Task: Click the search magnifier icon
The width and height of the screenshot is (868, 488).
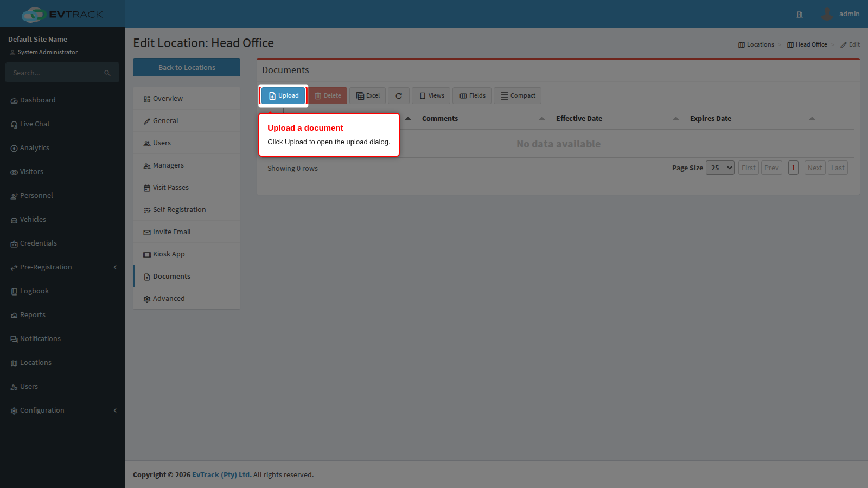Action: click(107, 73)
